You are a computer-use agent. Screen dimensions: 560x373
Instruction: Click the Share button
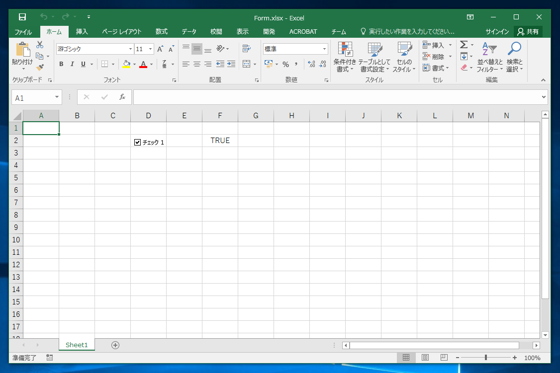pos(528,32)
